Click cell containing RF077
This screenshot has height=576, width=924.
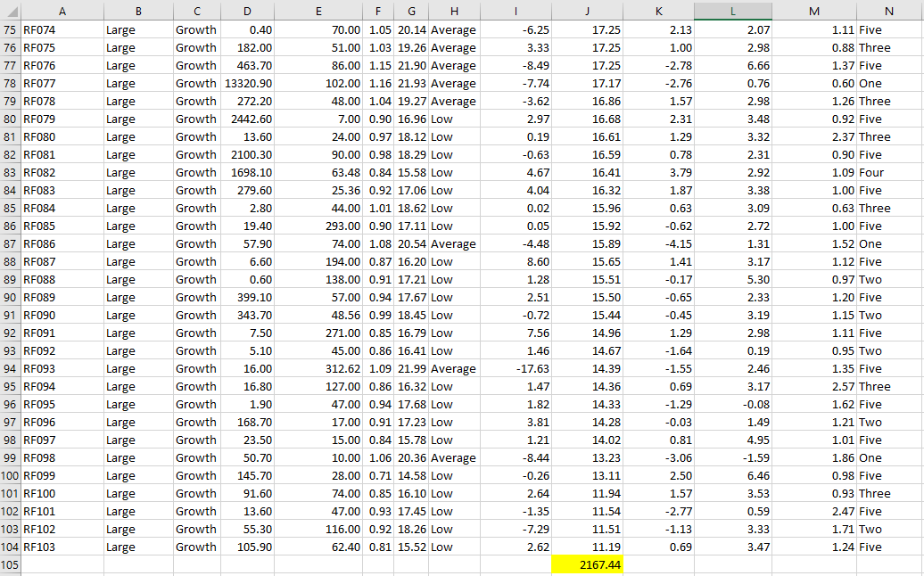click(62, 84)
